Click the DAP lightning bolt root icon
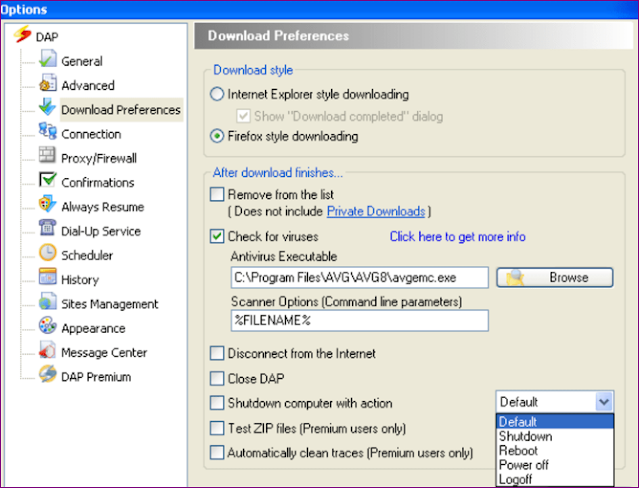639x488 pixels. click(x=22, y=34)
